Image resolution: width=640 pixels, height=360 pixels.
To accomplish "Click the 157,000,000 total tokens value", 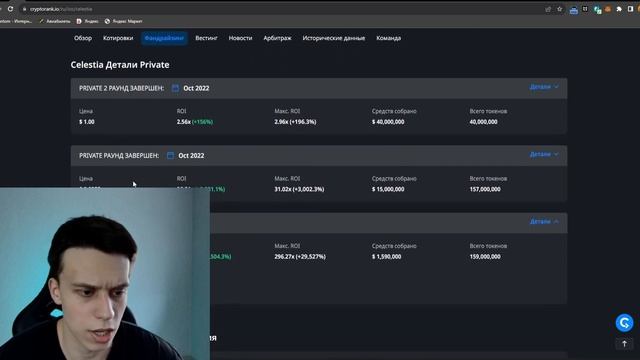I will tap(485, 189).
